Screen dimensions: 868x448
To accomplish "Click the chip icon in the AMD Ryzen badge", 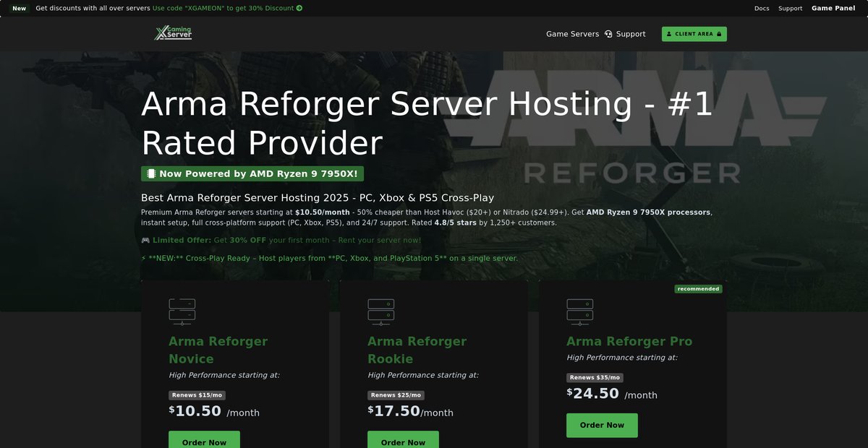I will coord(151,173).
